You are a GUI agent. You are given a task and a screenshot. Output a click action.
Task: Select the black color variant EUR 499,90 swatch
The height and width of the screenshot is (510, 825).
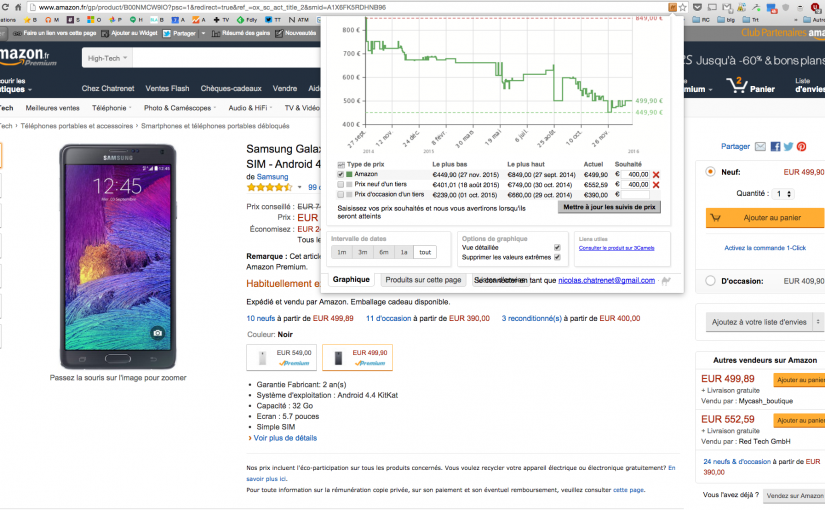tap(357, 357)
